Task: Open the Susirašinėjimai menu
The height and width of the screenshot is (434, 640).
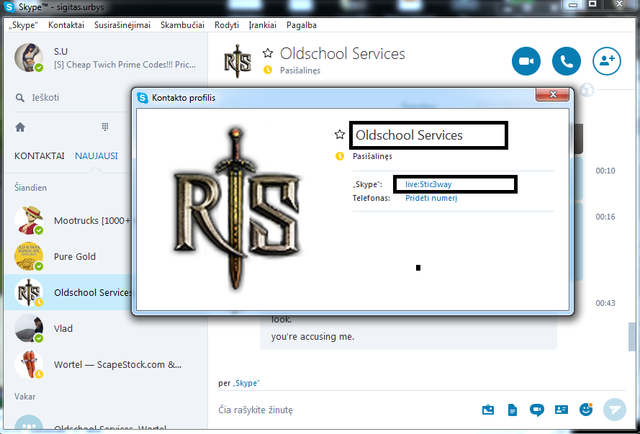Action: [x=122, y=25]
